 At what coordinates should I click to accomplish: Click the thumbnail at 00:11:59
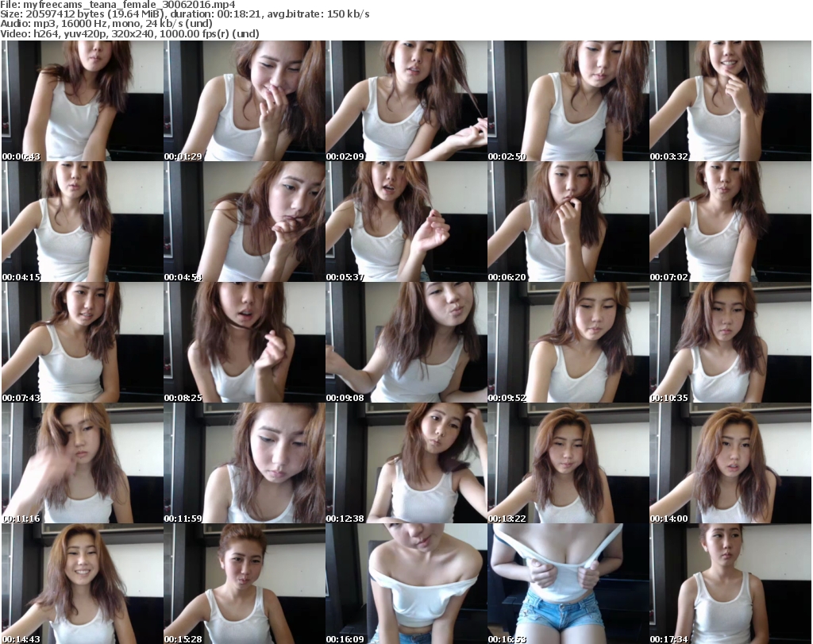244,464
